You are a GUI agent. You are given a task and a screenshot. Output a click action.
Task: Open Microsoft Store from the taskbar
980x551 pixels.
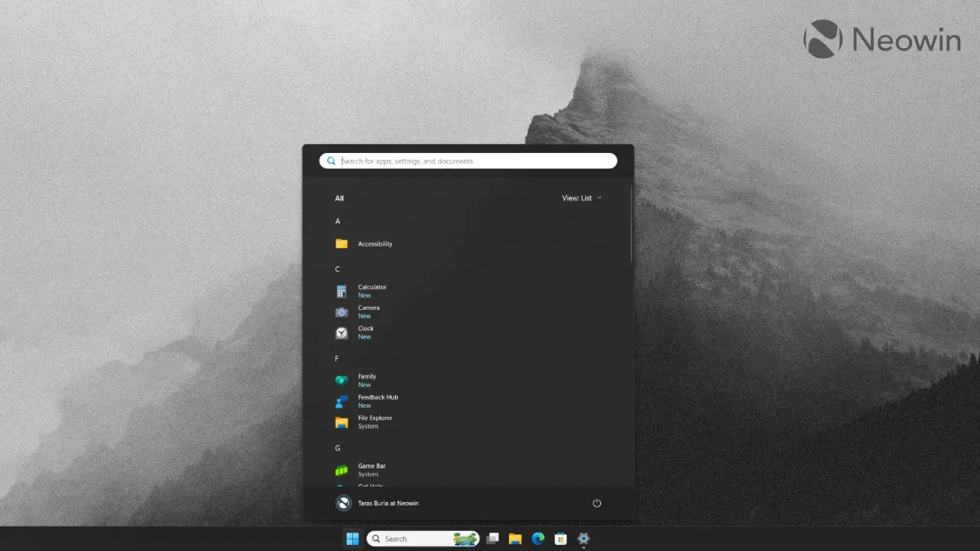click(x=560, y=539)
